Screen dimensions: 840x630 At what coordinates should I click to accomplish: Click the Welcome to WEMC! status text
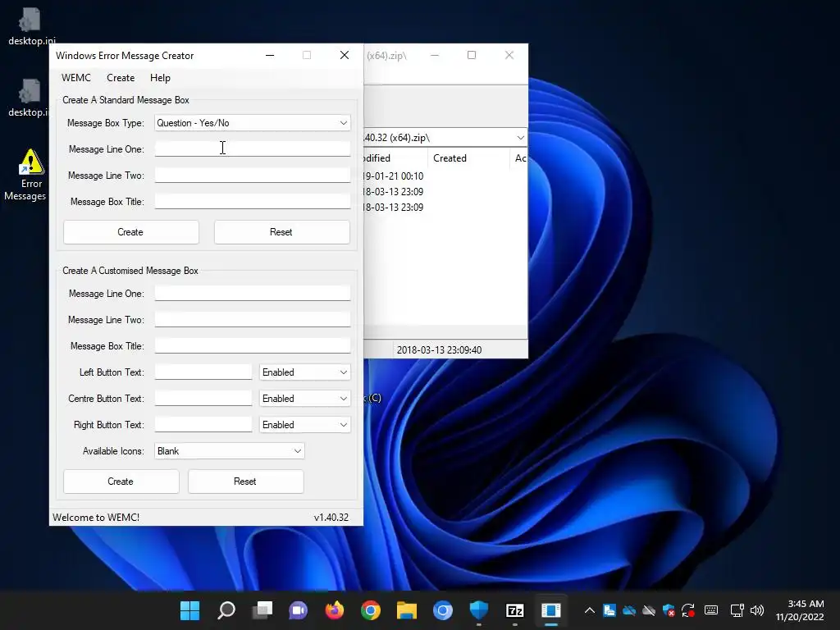coord(96,518)
